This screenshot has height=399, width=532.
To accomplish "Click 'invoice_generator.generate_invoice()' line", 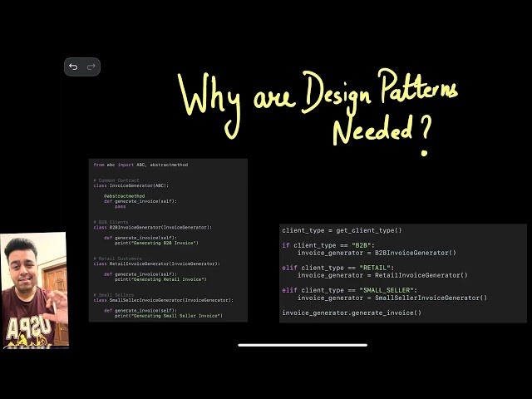I will [352, 313].
